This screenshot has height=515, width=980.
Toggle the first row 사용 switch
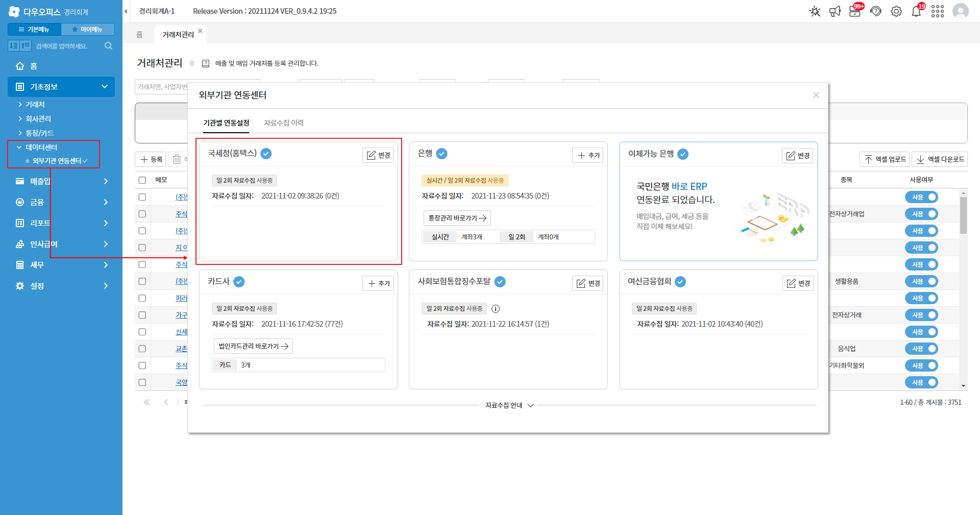click(921, 197)
